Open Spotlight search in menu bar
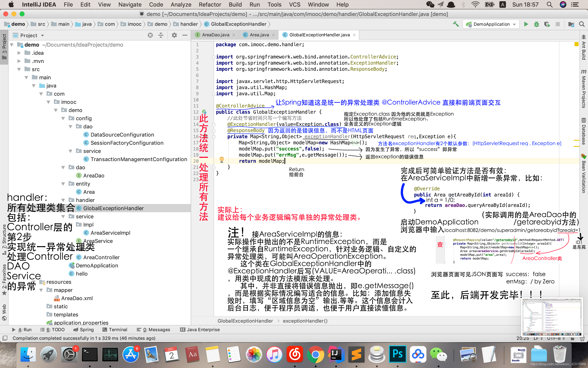588x368 pixels. [x=550, y=4]
